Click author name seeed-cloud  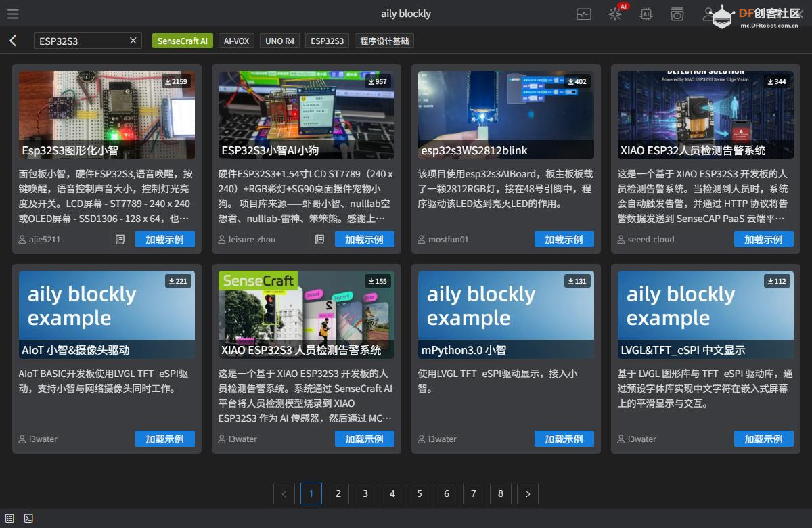tap(651, 239)
